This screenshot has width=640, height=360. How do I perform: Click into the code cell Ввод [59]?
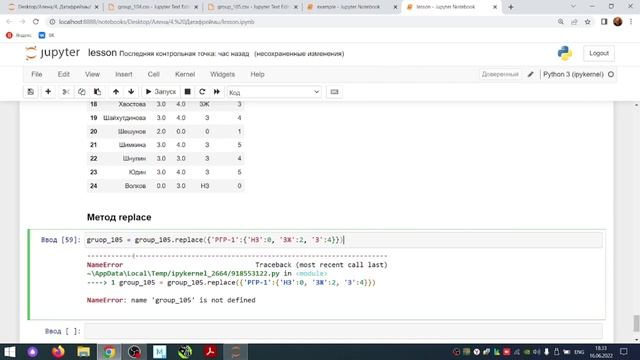click(343, 240)
